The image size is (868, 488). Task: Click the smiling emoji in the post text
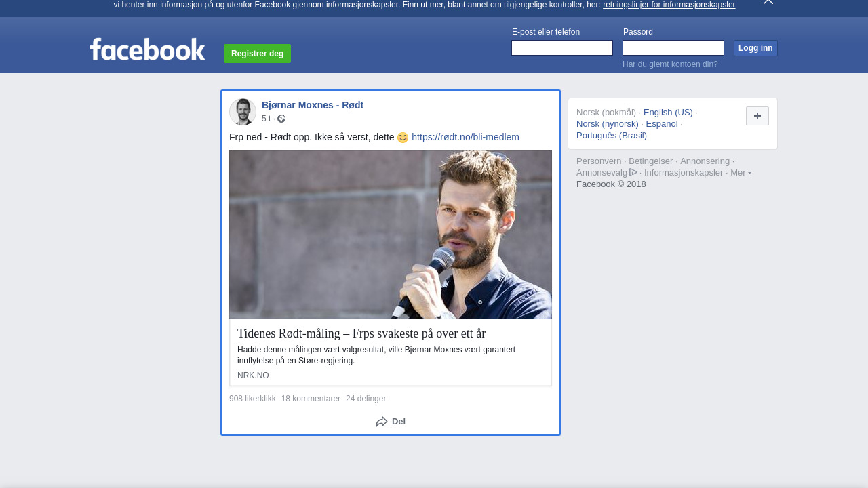click(x=403, y=138)
